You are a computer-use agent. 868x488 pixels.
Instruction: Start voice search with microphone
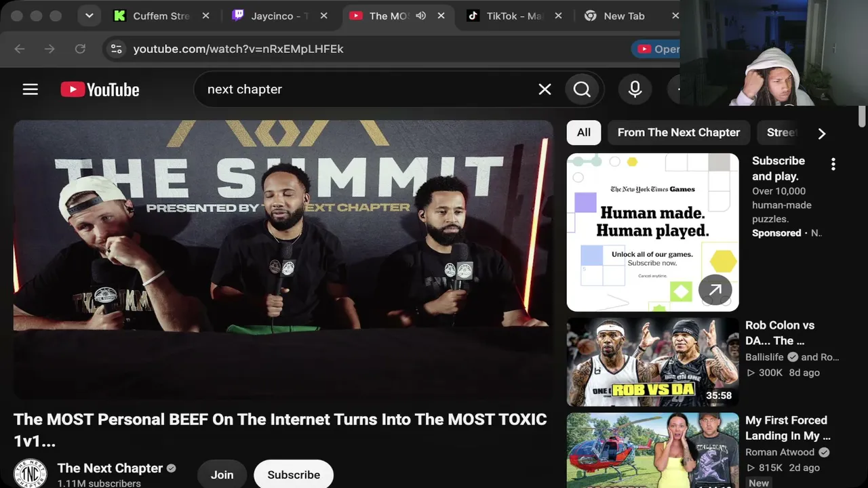pos(635,89)
